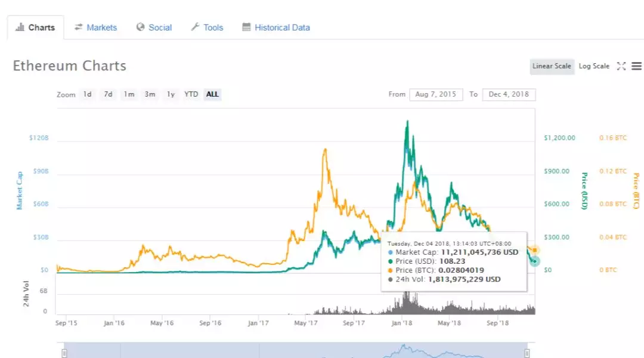The width and height of the screenshot is (644, 358).
Task: Click the Markets exchange arrows icon
Action: pyautogui.click(x=79, y=27)
